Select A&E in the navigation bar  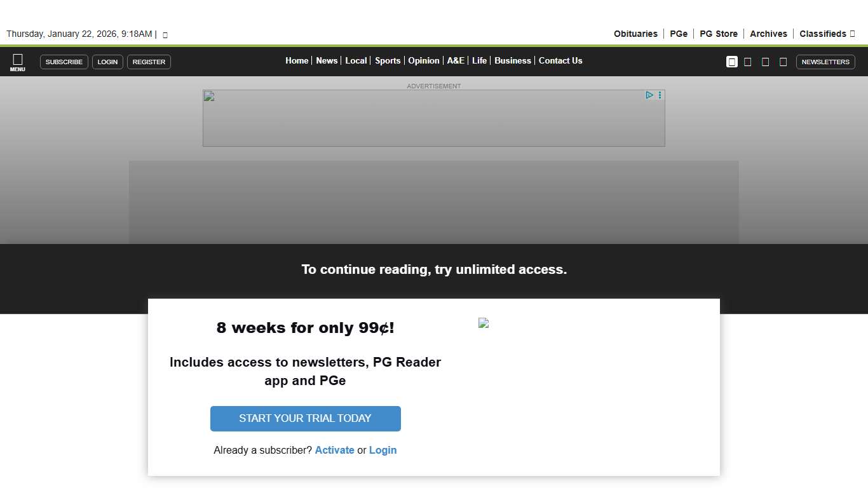[456, 61]
